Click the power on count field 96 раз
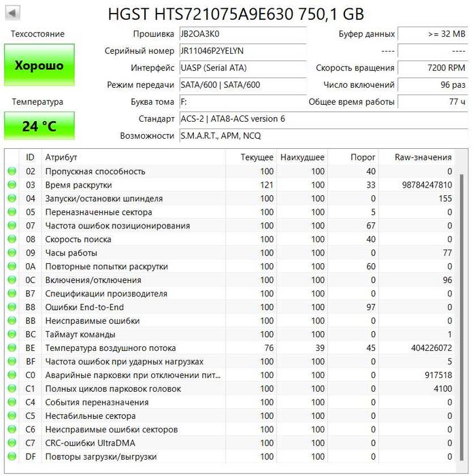This screenshot has width=473, height=476. point(433,85)
